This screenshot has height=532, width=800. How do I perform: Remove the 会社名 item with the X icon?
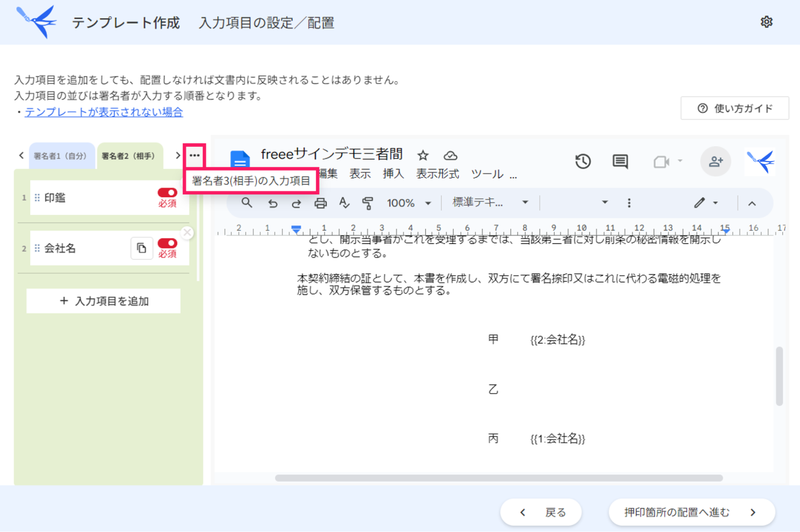pos(187,232)
